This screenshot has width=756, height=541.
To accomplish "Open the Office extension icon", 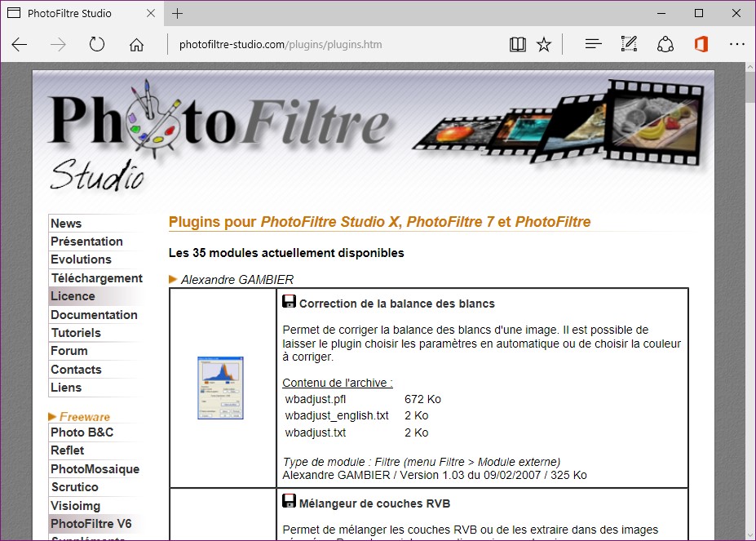I will [701, 44].
